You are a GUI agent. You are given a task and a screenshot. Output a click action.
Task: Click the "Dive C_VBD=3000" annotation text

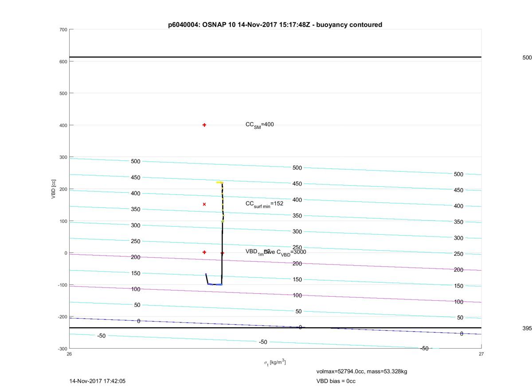285,252
